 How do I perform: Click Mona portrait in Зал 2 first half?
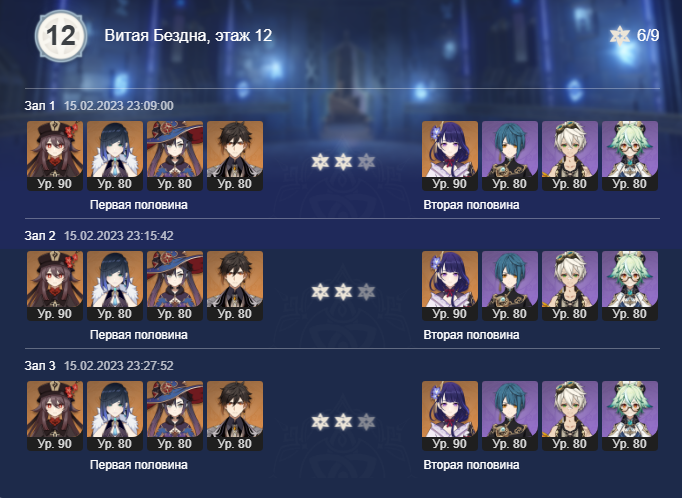175,286
